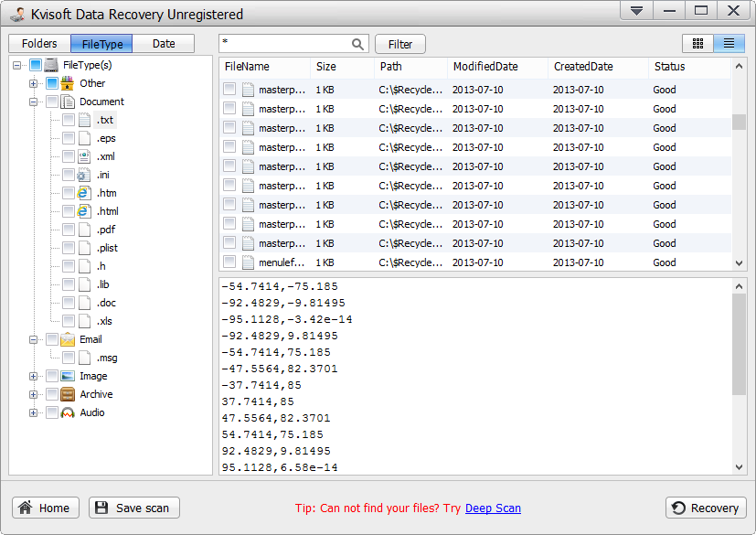The image size is (756, 535).
Task: Click the .xls file icon
Action: (84, 321)
